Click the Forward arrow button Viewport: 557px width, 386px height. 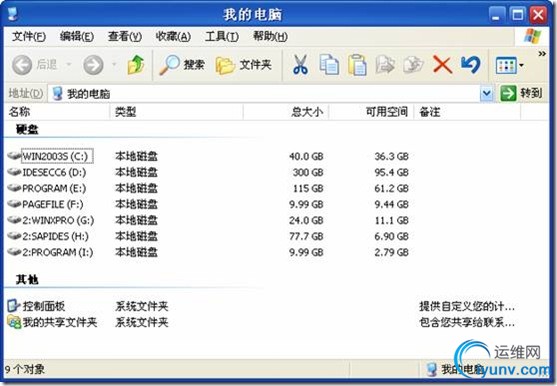point(93,65)
